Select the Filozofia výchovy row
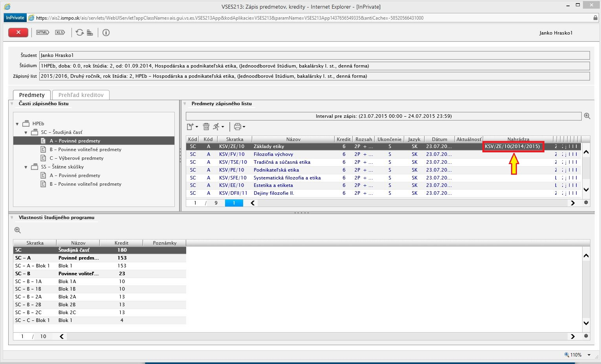This screenshot has width=601, height=364. click(383, 154)
